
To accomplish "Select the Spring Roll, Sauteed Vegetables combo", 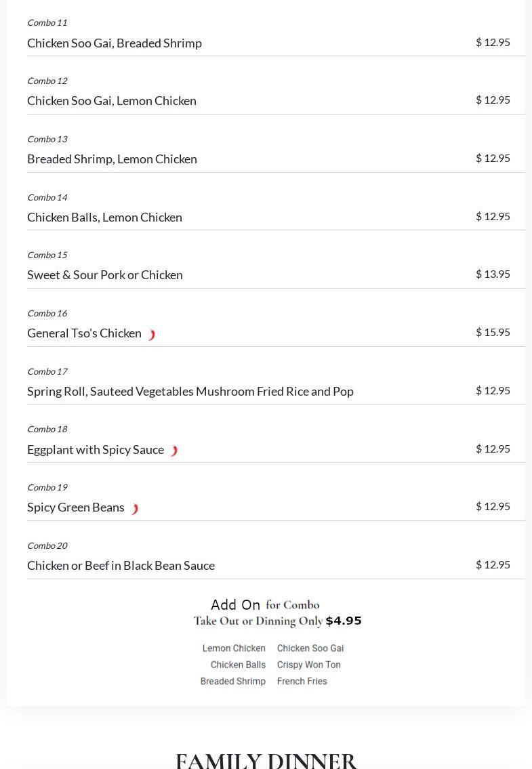I will [190, 391].
